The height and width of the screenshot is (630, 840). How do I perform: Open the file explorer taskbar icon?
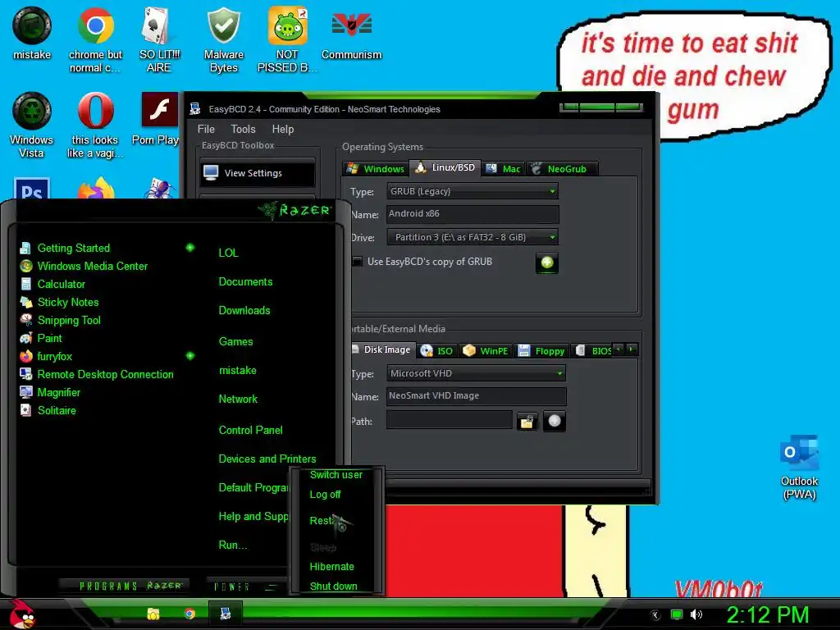point(153,614)
